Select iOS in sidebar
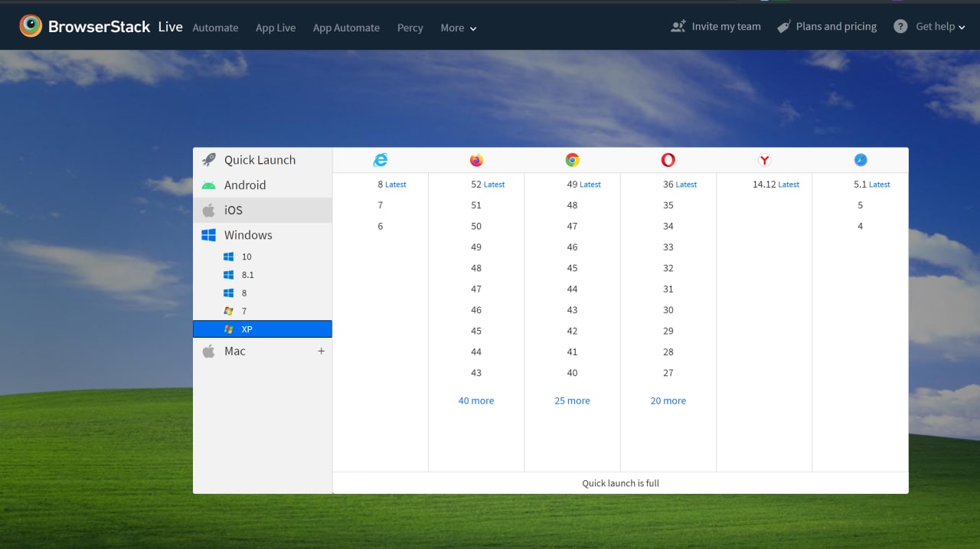 (x=263, y=210)
